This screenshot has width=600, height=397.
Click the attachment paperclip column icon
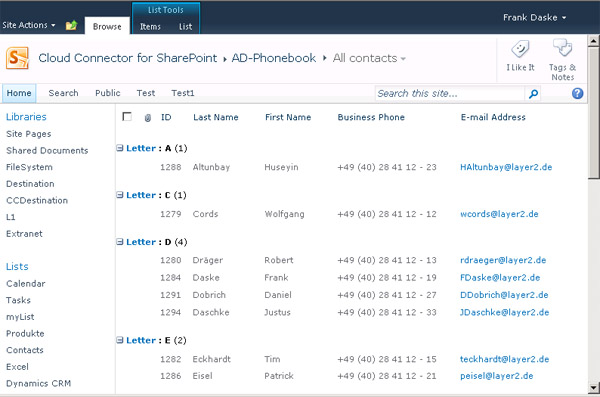148,118
